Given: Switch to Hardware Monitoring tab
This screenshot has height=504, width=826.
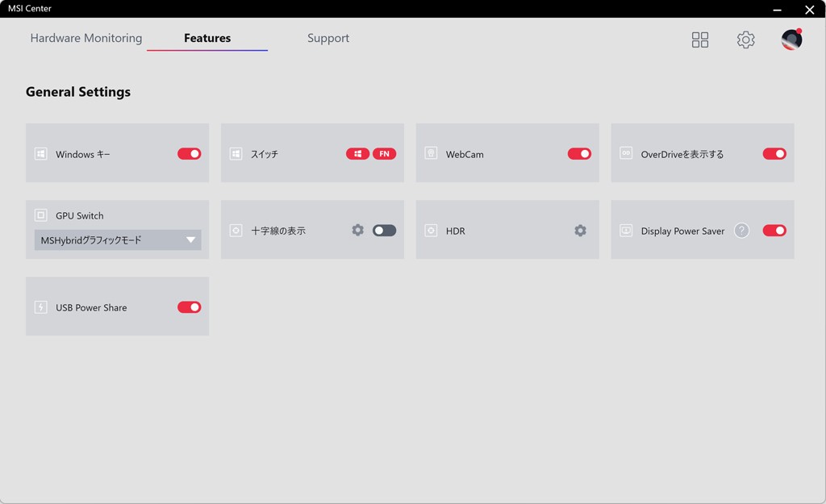Looking at the screenshot, I should [x=86, y=38].
